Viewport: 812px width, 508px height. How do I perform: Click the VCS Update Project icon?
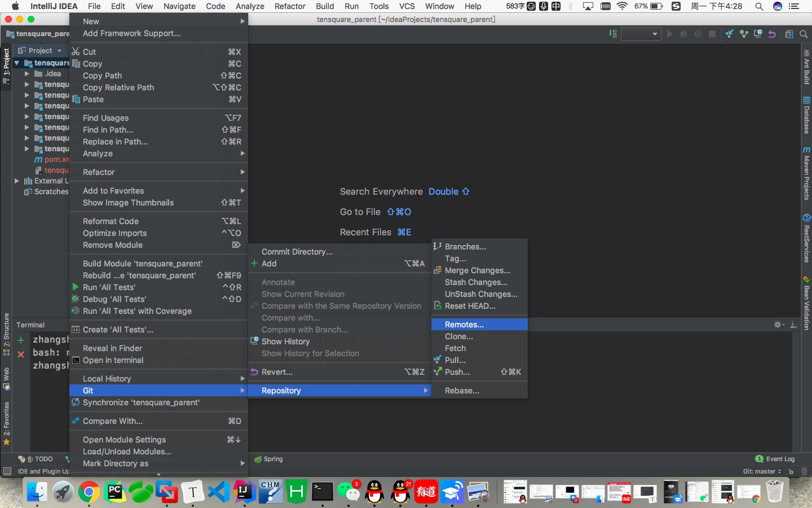coord(730,34)
